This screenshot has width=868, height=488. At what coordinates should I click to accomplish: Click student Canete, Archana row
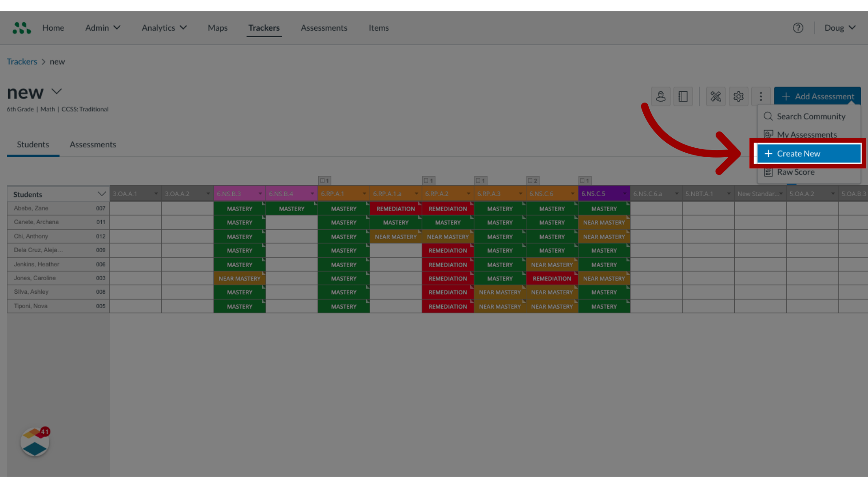pos(58,222)
